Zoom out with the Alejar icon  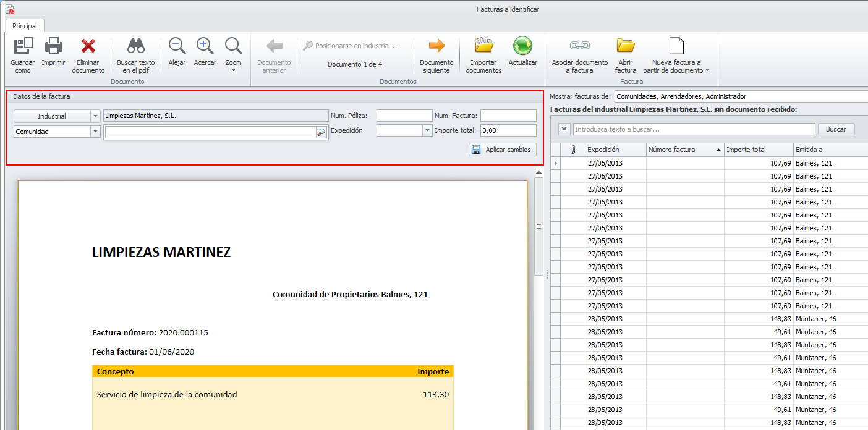pos(177,47)
